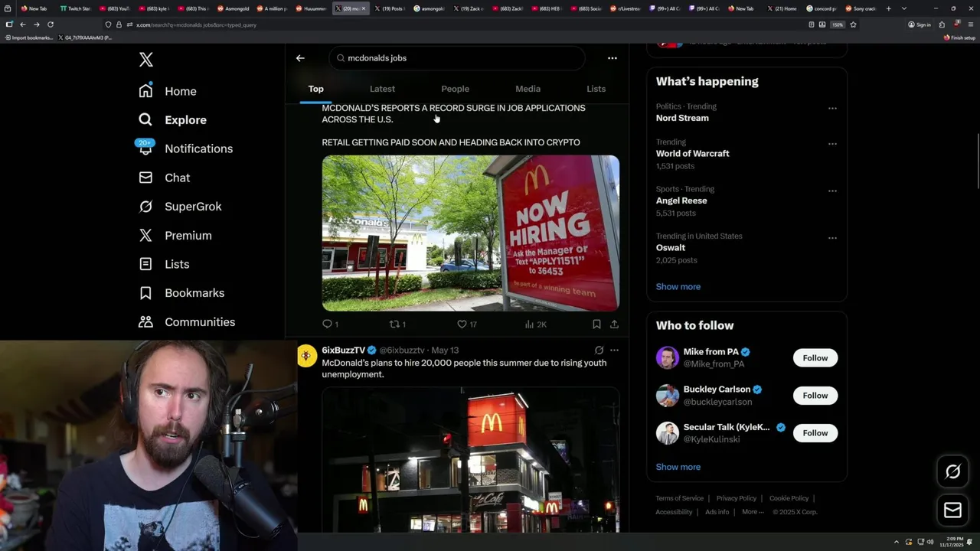Screen dimensions: 980x551
Task: Open the browser tab list dropdown
Action: pyautogui.click(x=904, y=8)
